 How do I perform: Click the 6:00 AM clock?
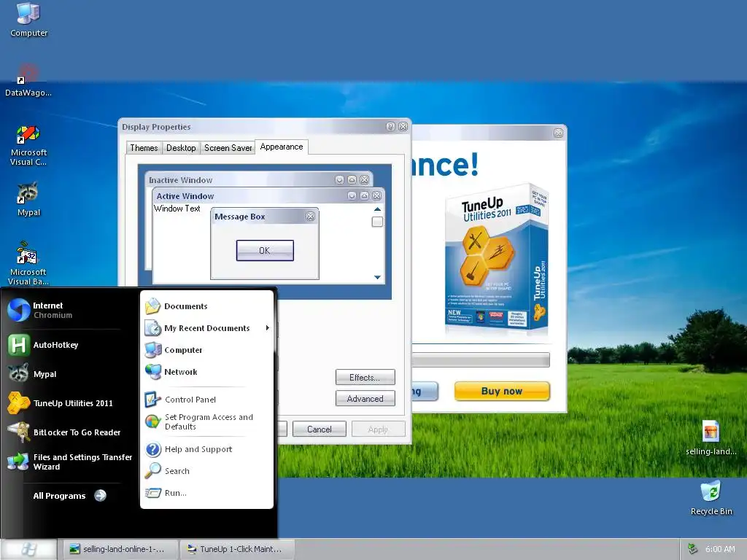tap(720, 549)
